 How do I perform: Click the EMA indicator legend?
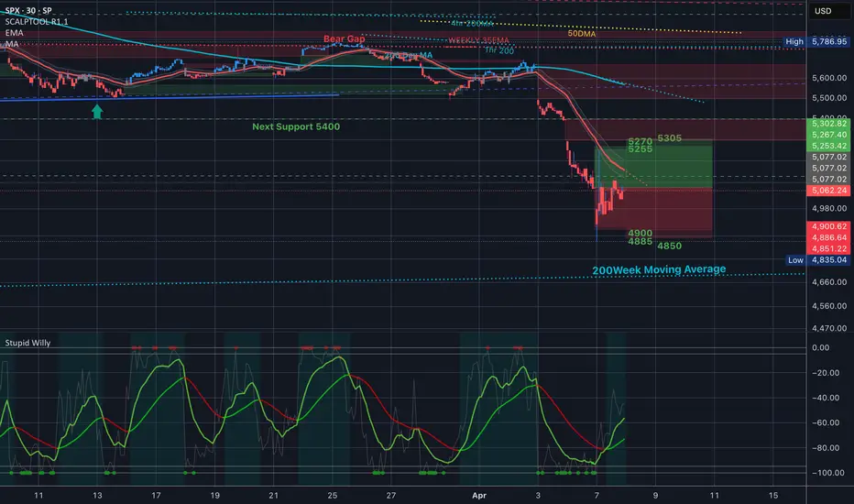(14, 33)
